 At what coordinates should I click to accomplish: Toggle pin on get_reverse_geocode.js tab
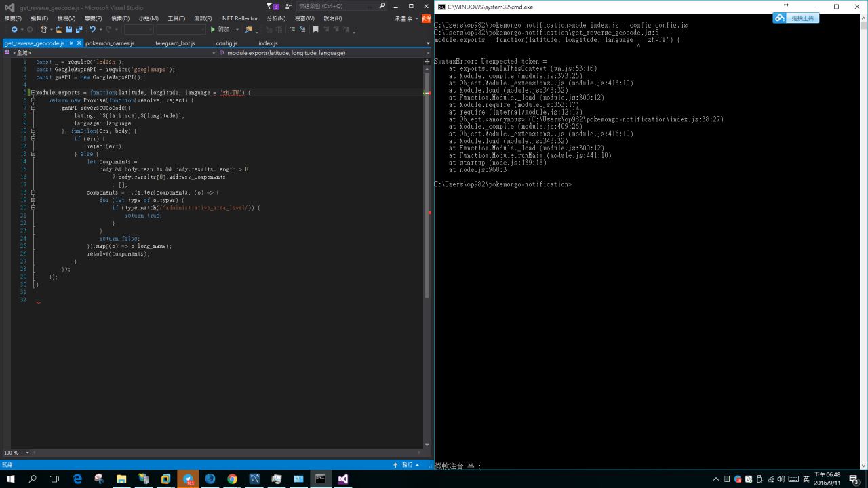(71, 43)
